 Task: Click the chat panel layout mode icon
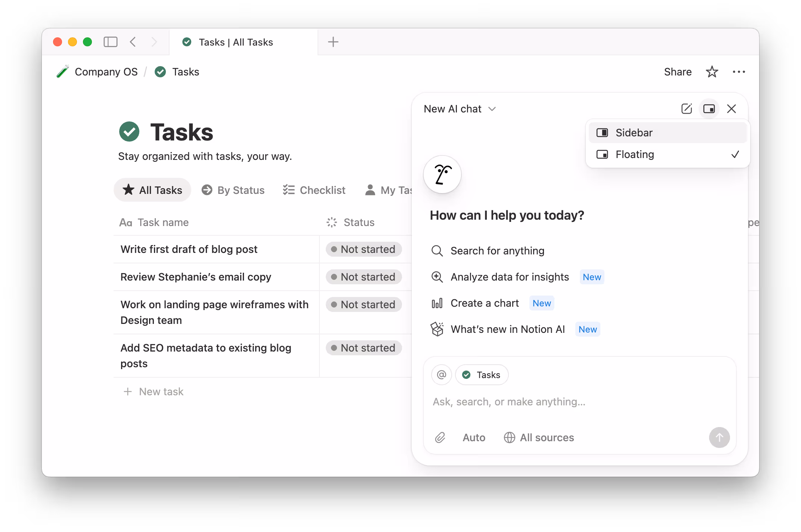click(x=709, y=109)
